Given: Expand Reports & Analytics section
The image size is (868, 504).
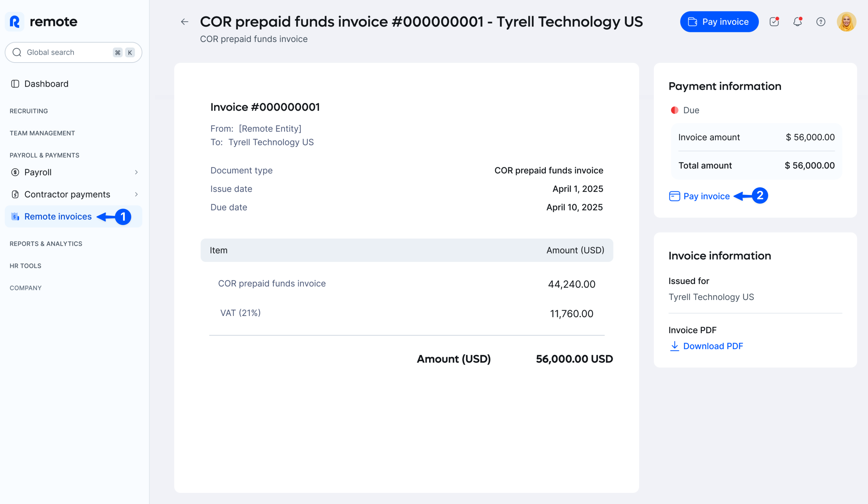Looking at the screenshot, I should pos(46,244).
